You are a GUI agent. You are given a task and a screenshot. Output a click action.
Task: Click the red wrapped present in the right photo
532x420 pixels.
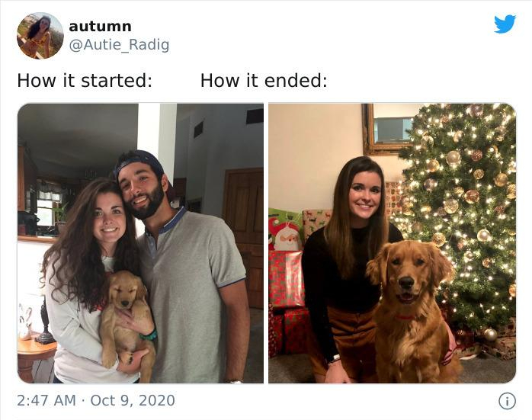pos(287,280)
